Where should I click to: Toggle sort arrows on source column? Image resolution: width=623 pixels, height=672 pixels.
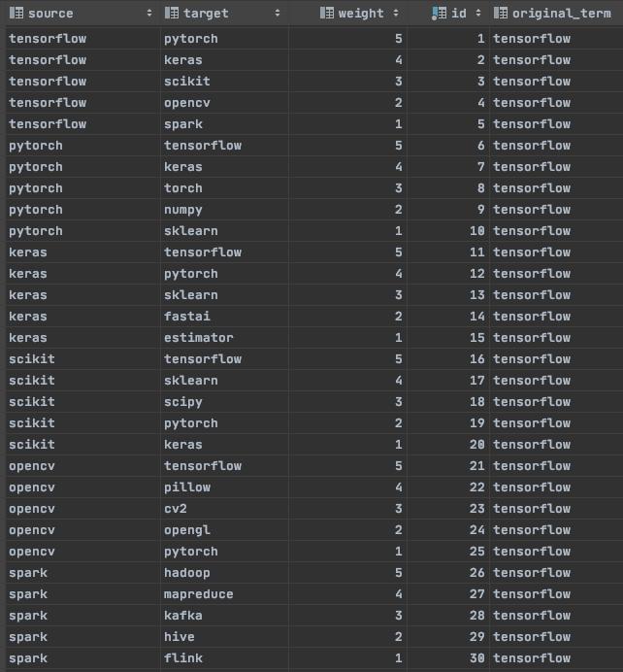[149, 14]
